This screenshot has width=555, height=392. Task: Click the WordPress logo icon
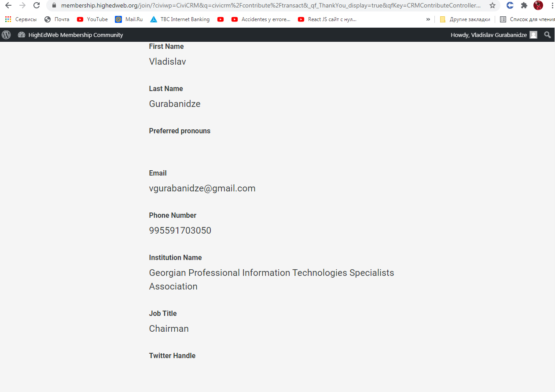(x=6, y=35)
